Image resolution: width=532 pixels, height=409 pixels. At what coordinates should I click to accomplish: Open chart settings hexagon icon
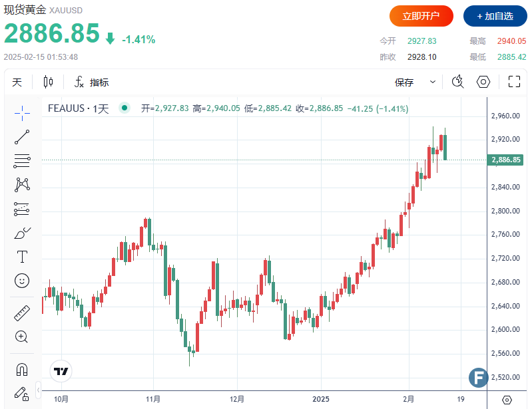483,82
